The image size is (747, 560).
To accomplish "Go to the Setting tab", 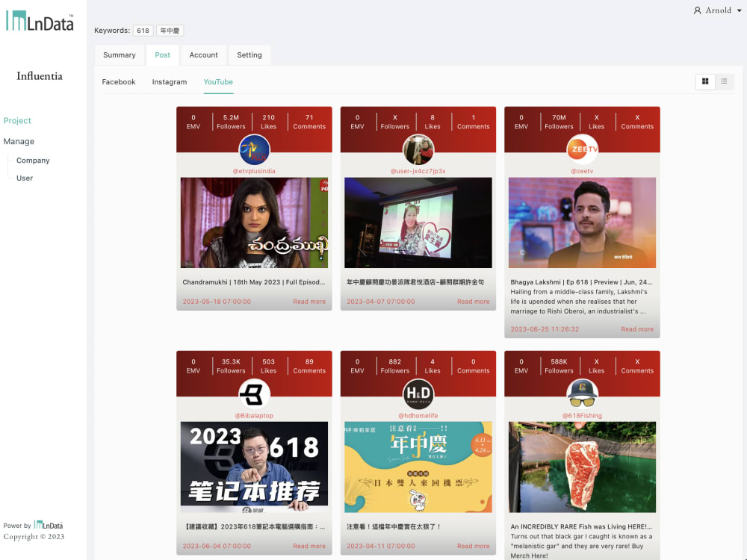I will [x=249, y=55].
